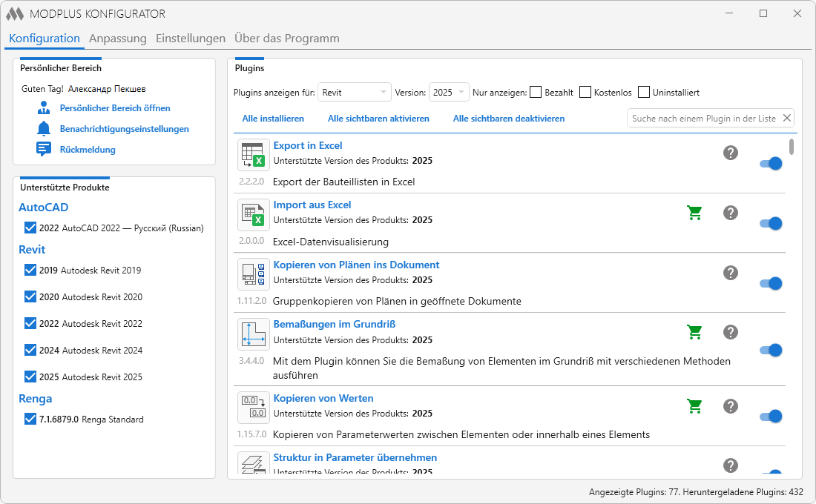Viewport: 816px width, 504px height.
Task: Click the shopping cart for Bemaßungen im Grundriß
Action: [695, 332]
